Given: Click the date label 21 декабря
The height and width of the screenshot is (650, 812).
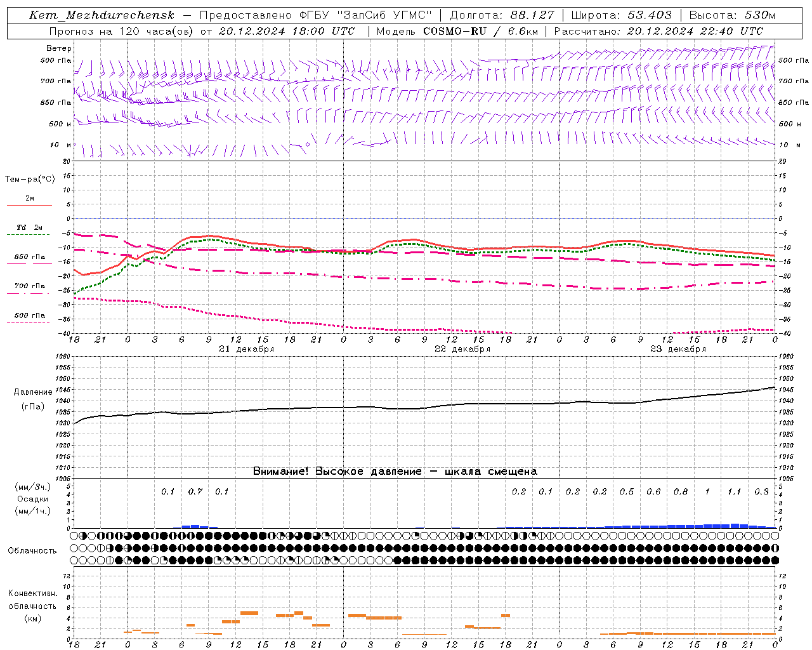Looking at the screenshot, I should point(246,349).
